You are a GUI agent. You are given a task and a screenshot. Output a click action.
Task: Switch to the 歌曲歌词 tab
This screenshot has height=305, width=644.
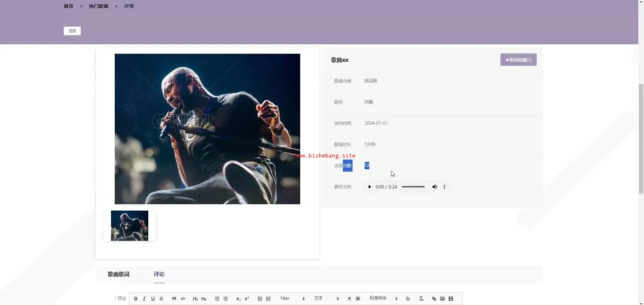pos(118,274)
